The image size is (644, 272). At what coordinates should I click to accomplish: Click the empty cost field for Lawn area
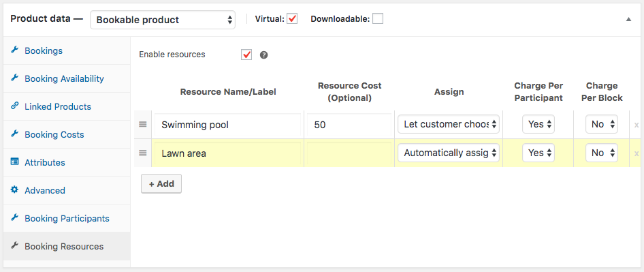click(x=349, y=153)
